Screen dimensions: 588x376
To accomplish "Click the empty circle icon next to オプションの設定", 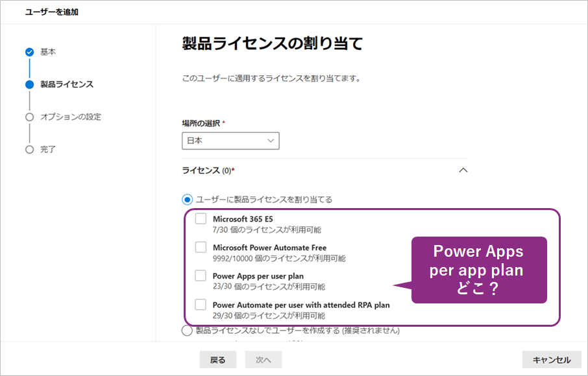I will pos(28,117).
